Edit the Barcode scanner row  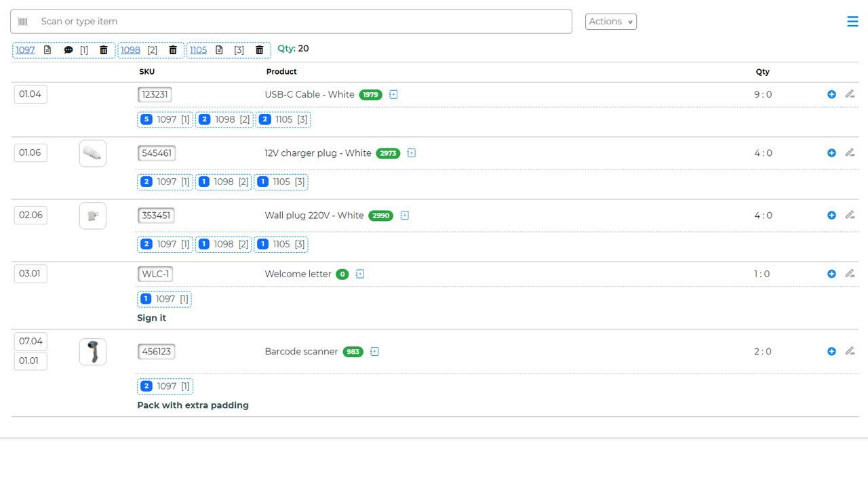click(x=850, y=351)
